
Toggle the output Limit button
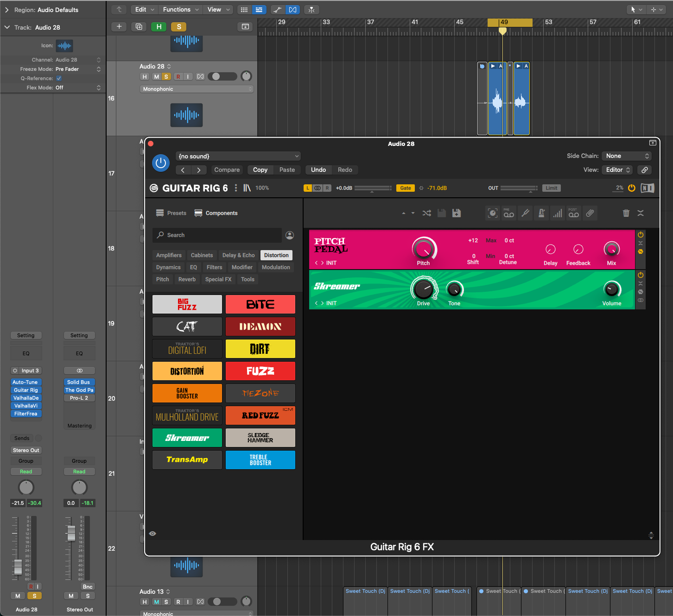pyautogui.click(x=552, y=188)
